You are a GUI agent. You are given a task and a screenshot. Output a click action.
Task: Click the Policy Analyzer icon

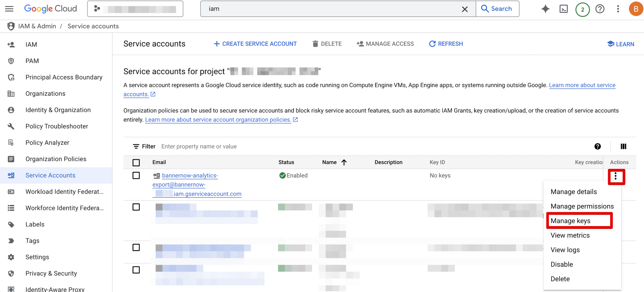[x=11, y=143]
